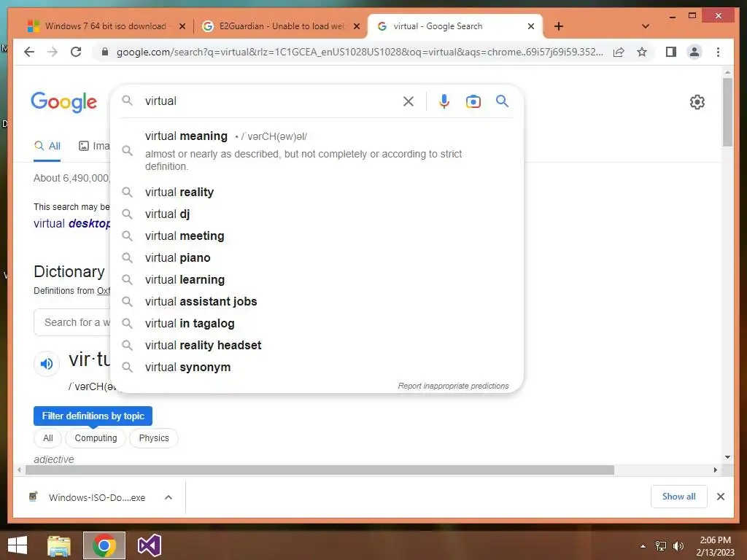Open the volume tray icon
747x560 pixels.
click(x=678, y=546)
